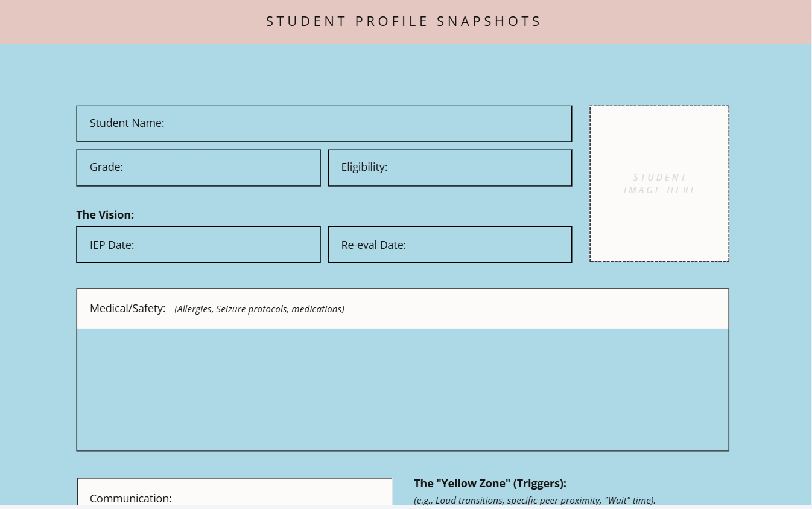Select the Allergies, Seizure protocols hint text
The height and width of the screenshot is (509, 812).
point(259,309)
